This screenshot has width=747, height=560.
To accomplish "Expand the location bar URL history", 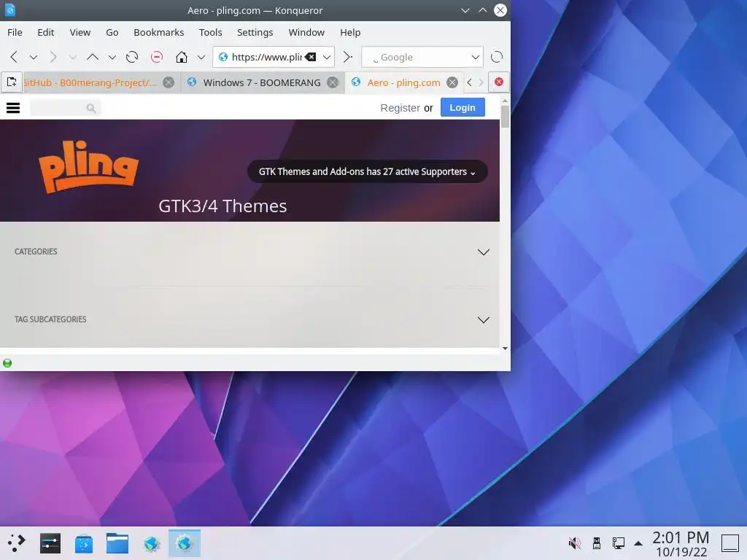I will pyautogui.click(x=327, y=57).
